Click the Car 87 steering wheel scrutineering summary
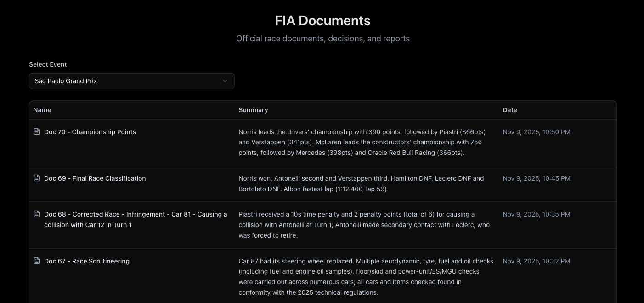Screen dimensions: 644x303 366,276
